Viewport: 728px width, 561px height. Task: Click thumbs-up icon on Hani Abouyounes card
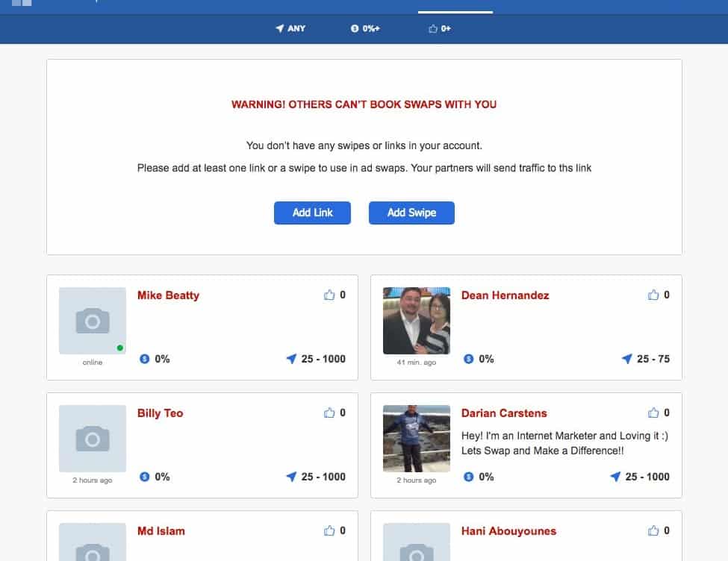click(x=653, y=530)
